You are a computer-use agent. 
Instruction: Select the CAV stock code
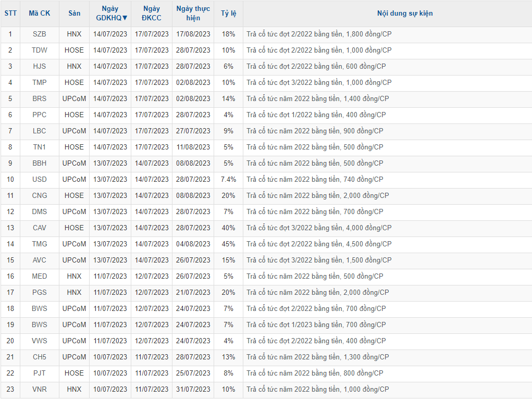pos(39,228)
